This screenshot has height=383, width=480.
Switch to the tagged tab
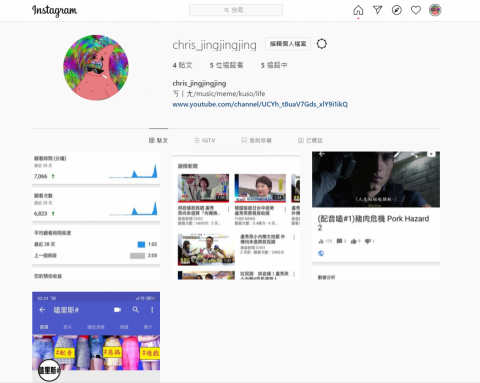click(x=310, y=140)
